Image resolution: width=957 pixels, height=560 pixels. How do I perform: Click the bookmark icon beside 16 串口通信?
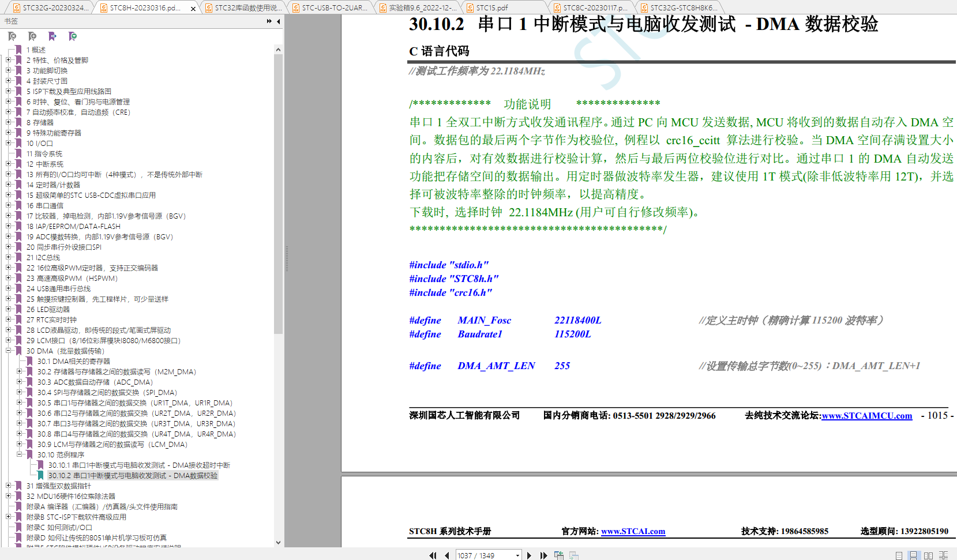19,205
